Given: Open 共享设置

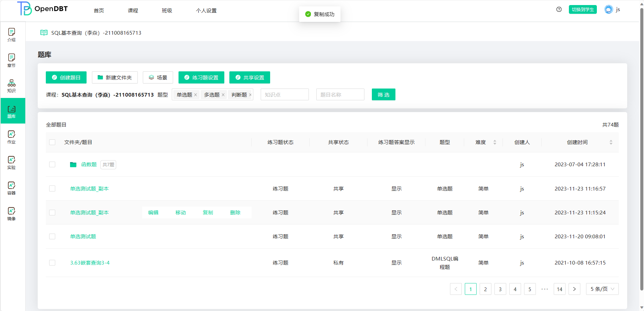Looking at the screenshot, I should (250, 77).
